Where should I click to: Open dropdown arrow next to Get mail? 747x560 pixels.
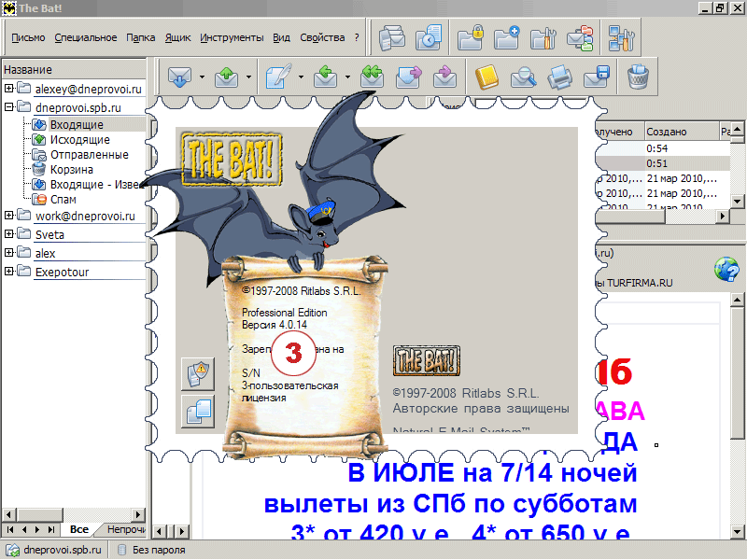click(x=202, y=77)
